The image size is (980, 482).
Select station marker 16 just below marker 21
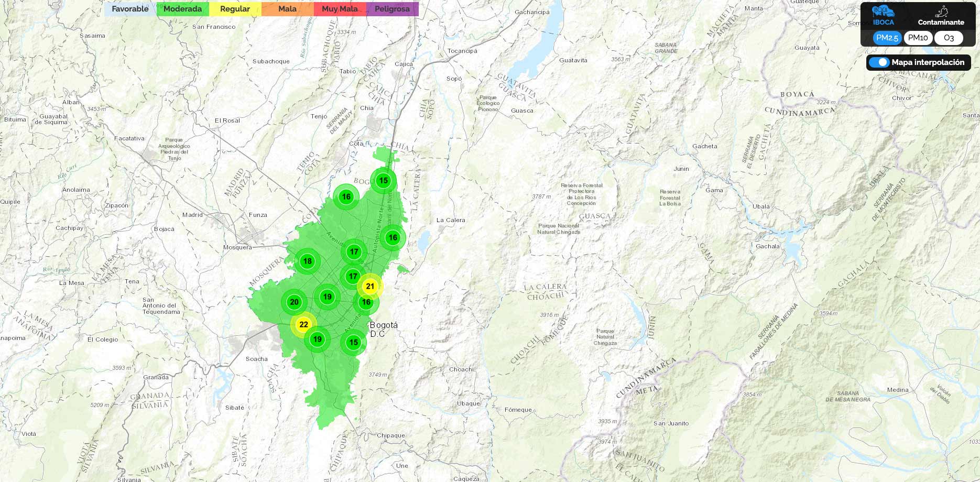pos(366,302)
